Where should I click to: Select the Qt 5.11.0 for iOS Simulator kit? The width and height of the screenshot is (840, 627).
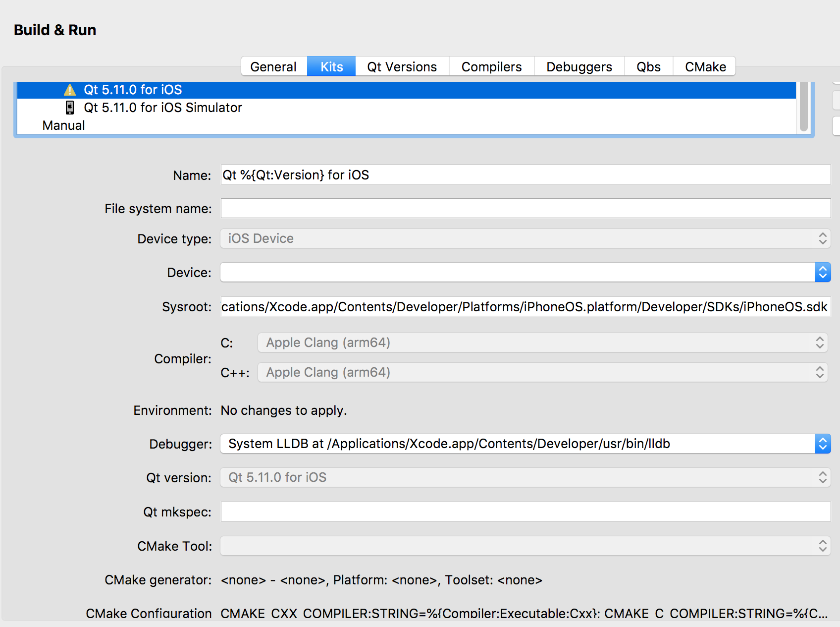pos(162,108)
